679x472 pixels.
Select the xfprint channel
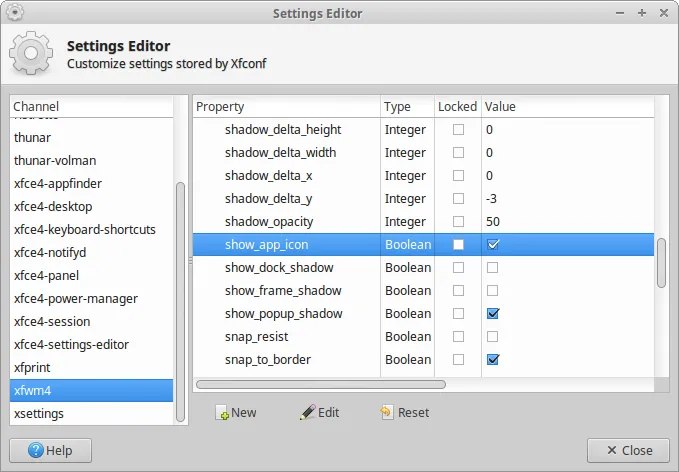[91, 367]
